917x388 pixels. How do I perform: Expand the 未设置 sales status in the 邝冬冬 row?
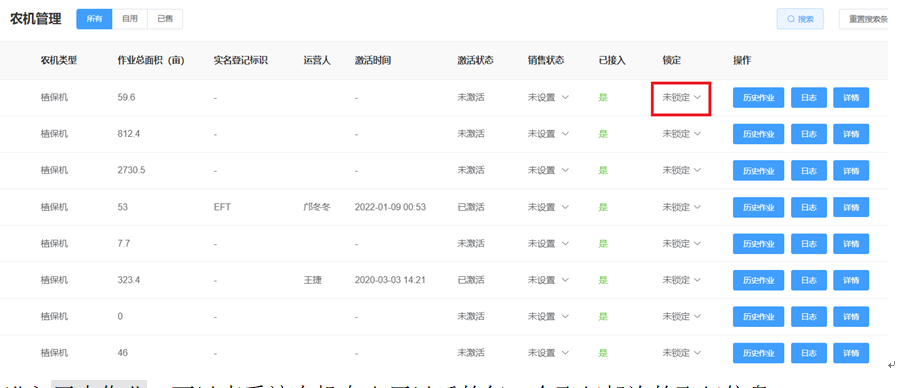coord(549,207)
